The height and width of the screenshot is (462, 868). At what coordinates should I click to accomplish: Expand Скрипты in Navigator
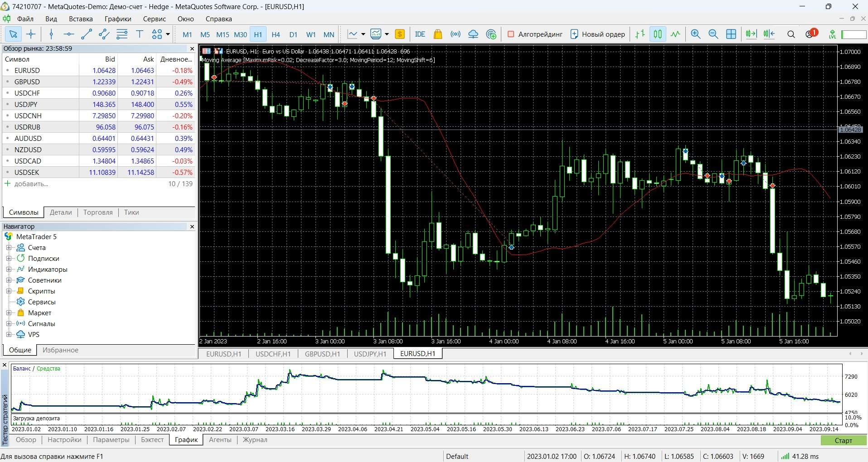9,291
